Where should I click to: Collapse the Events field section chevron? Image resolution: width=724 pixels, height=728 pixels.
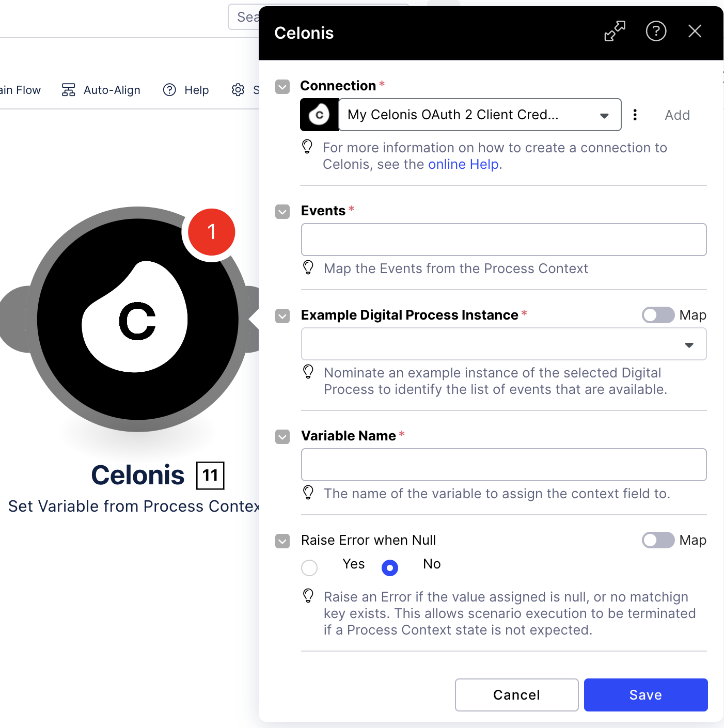point(282,212)
